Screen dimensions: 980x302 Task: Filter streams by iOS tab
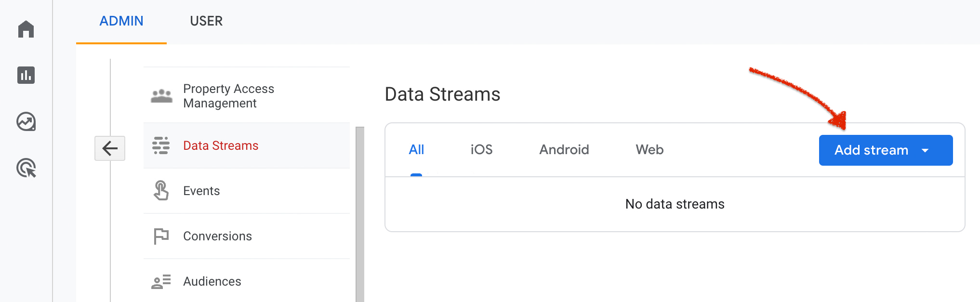click(481, 150)
